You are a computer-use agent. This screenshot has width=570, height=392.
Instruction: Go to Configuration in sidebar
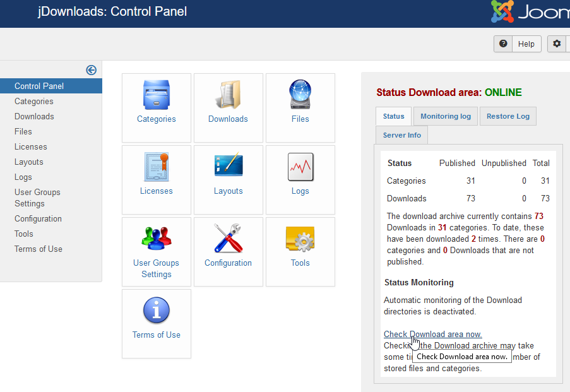[x=38, y=219]
